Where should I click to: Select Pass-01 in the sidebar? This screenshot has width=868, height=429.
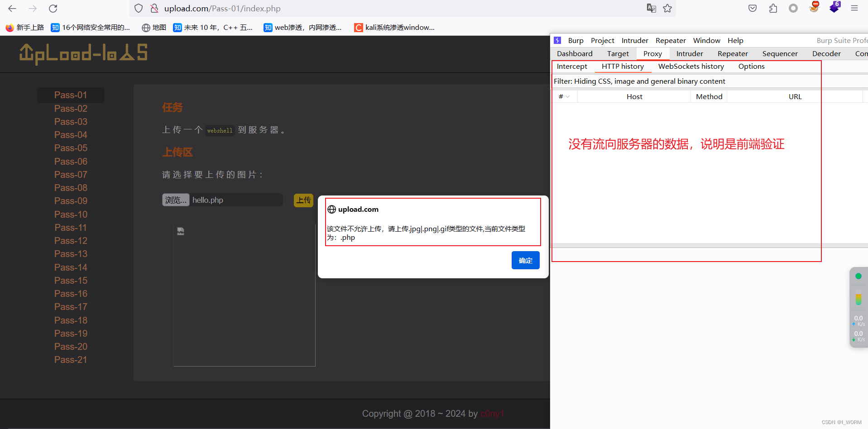71,95
